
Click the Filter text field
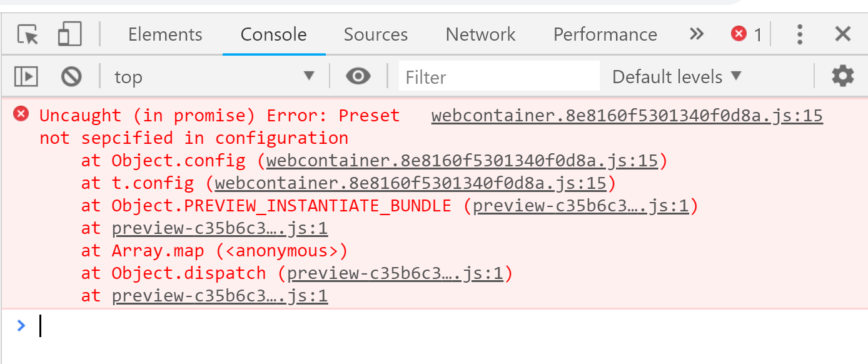[x=498, y=76]
